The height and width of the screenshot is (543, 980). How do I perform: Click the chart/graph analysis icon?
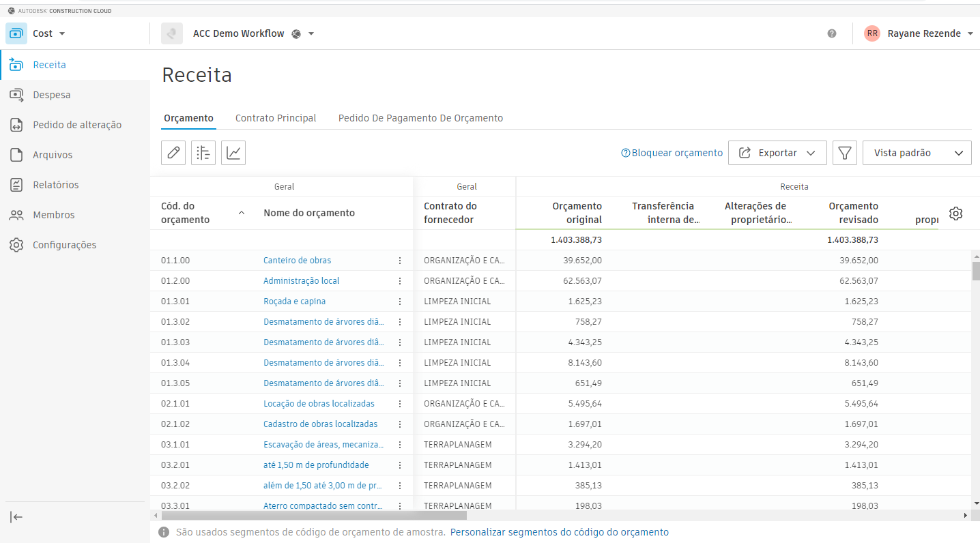coord(233,152)
